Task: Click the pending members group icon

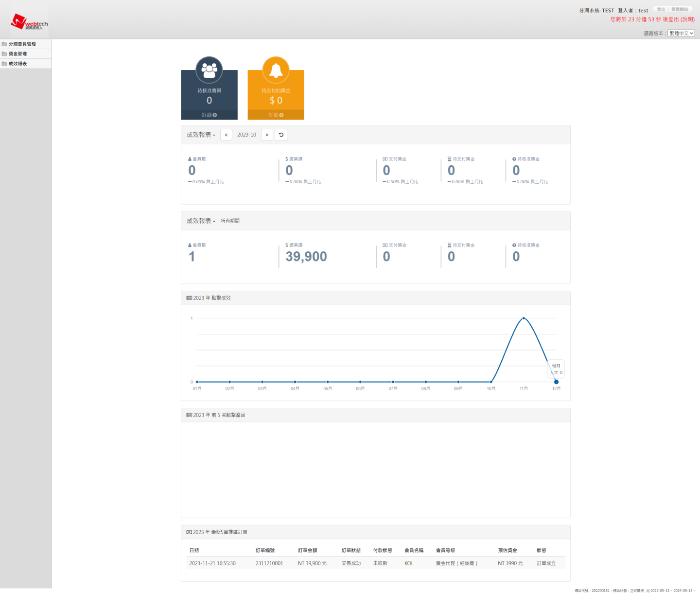Action: (209, 70)
